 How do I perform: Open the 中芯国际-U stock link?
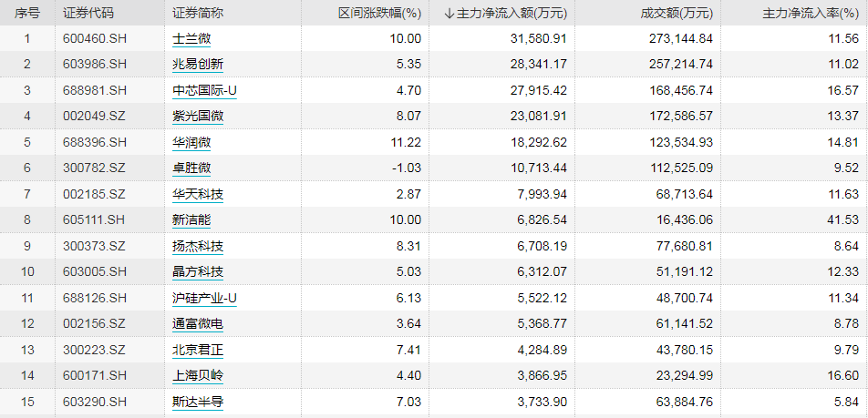pos(204,91)
